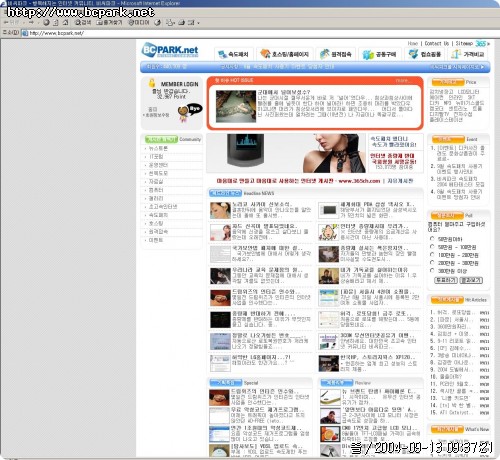Screen dimensions: 500x460
Task: Open the 드림위즈의 인티즌 인수와 thumbnail in Special section
Action: (x=219, y=398)
